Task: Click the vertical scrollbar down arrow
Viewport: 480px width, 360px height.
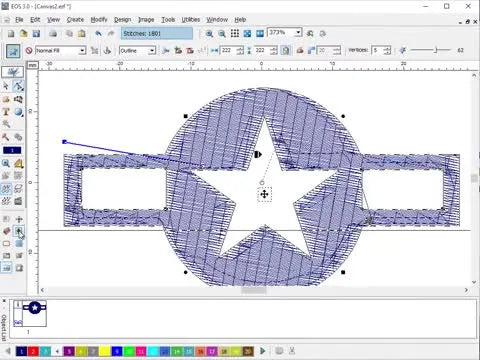Action: 474,282
